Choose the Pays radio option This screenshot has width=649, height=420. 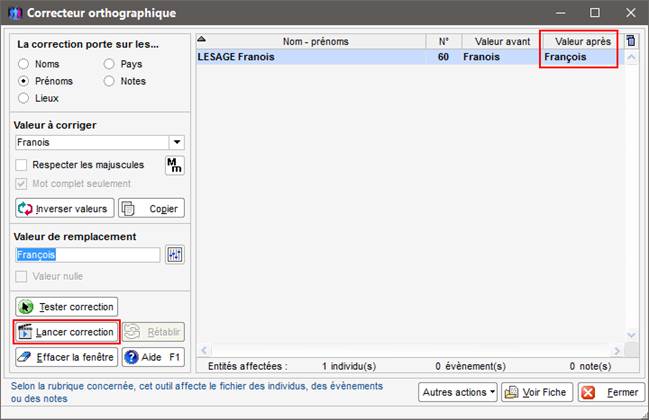tap(110, 64)
